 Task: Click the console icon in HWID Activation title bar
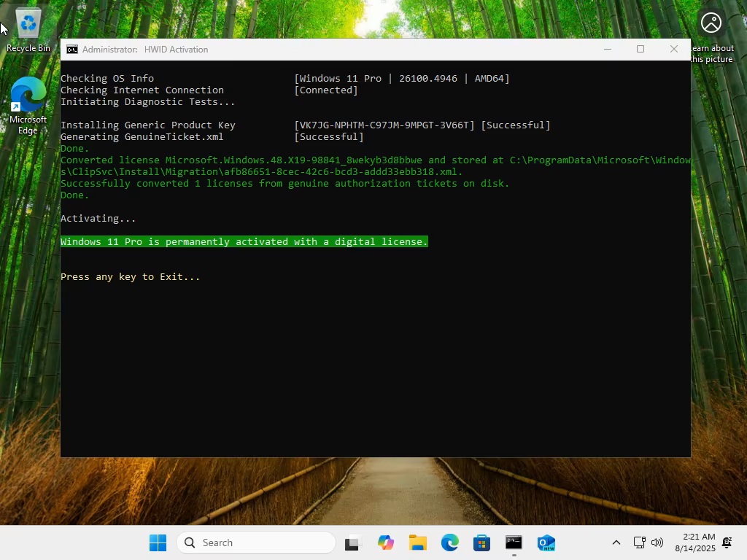click(x=72, y=50)
